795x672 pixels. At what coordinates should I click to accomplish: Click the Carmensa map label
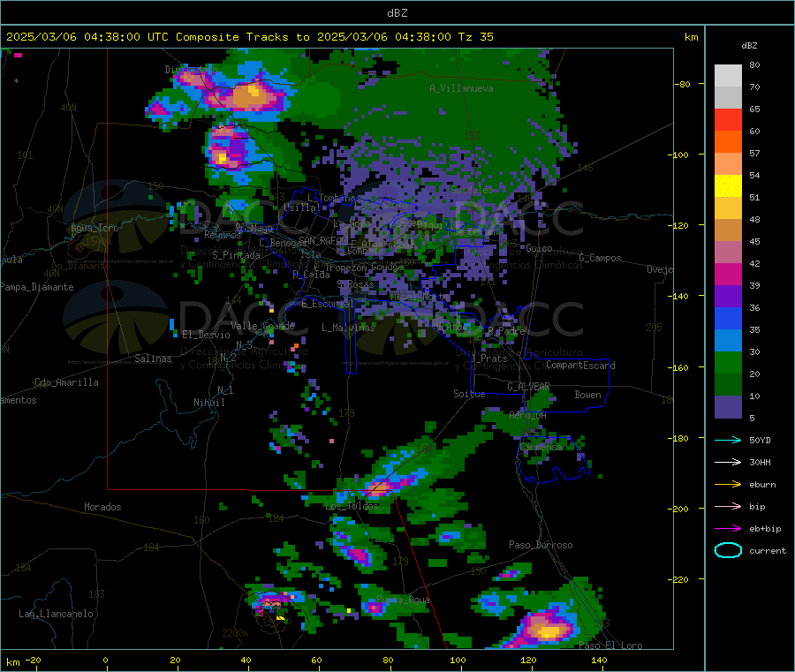click(541, 447)
